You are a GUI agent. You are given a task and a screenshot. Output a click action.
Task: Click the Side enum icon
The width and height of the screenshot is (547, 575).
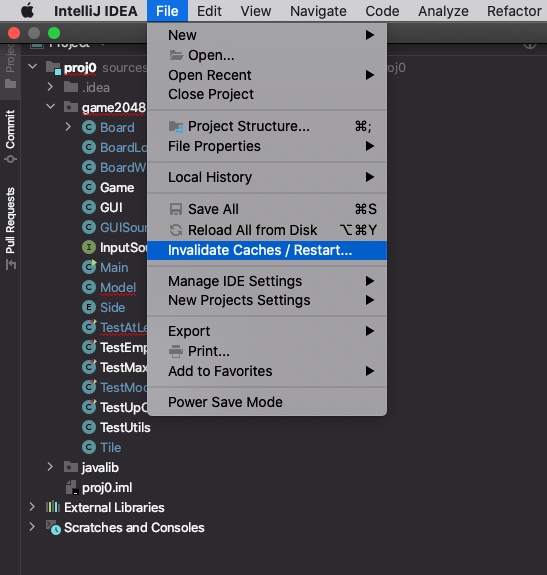[x=89, y=307]
